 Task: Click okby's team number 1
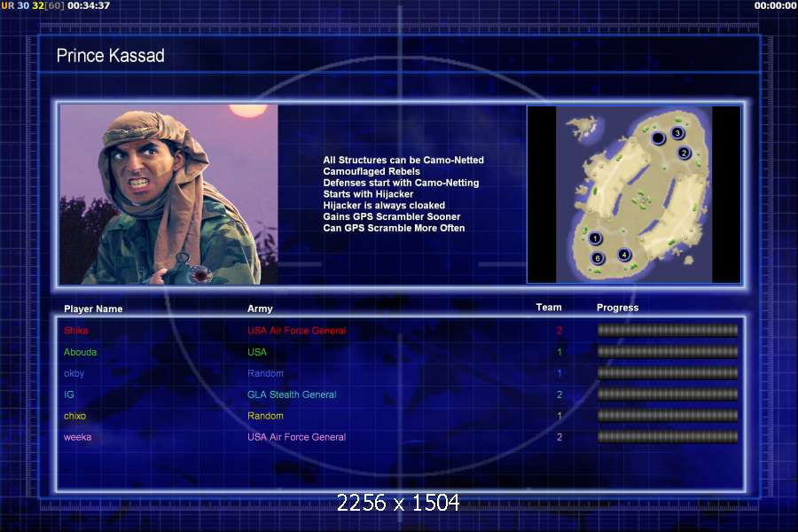(559, 373)
